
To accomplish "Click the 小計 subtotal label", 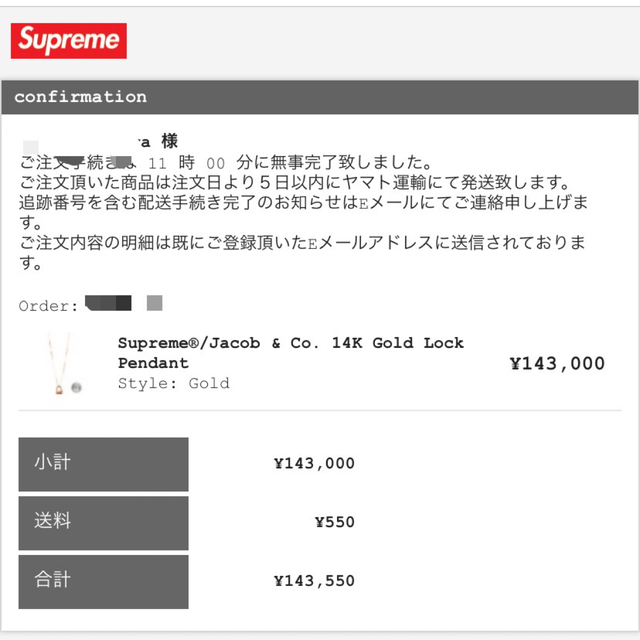I will tap(103, 464).
